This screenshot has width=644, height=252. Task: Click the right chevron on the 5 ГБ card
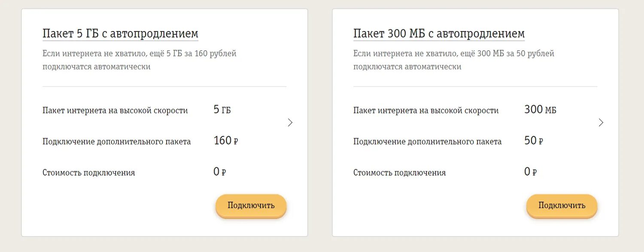click(290, 123)
